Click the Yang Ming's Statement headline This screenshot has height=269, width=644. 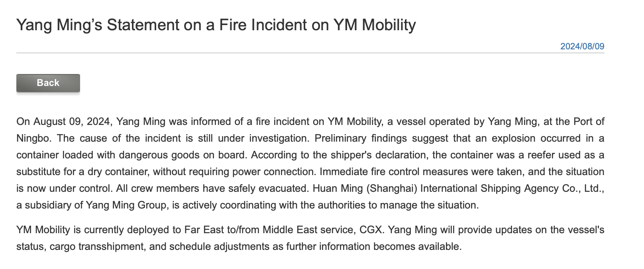tap(216, 25)
